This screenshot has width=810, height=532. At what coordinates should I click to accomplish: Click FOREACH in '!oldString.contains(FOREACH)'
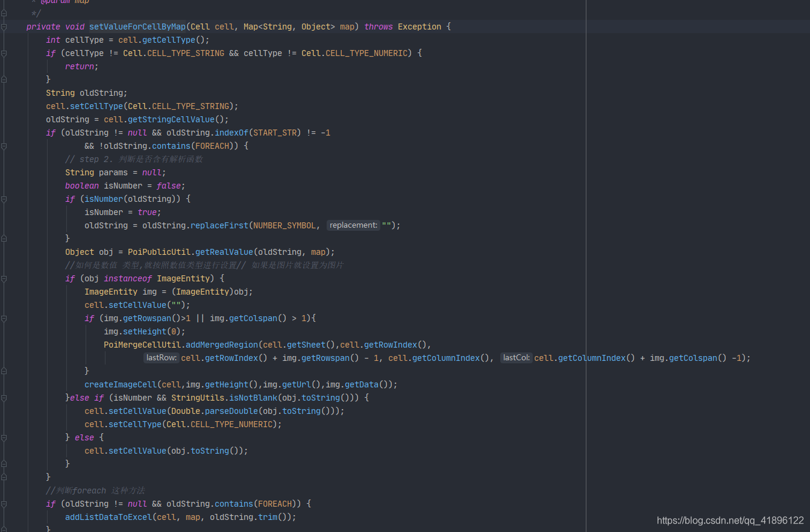(x=212, y=146)
